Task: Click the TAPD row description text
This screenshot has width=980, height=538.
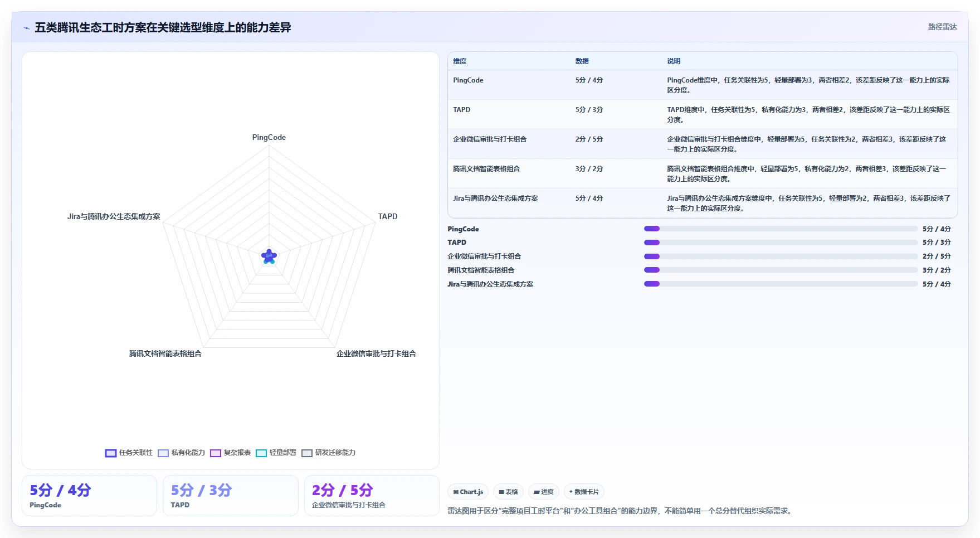Action: 808,115
